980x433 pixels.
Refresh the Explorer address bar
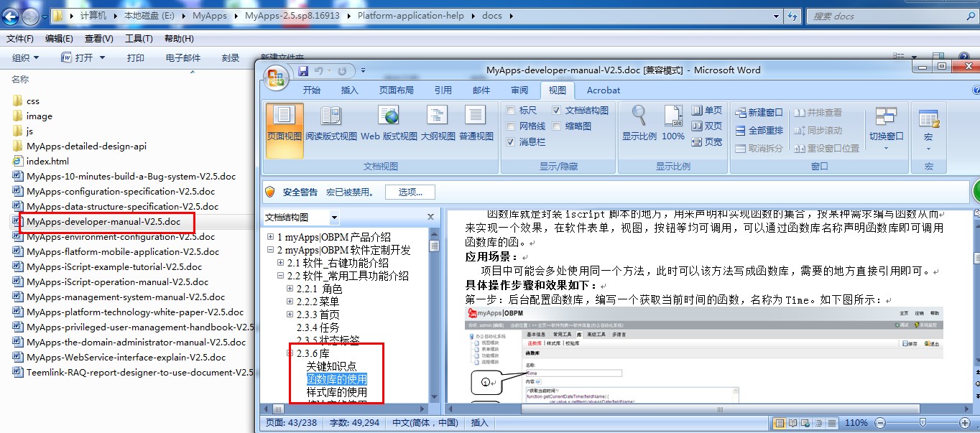coord(792,15)
